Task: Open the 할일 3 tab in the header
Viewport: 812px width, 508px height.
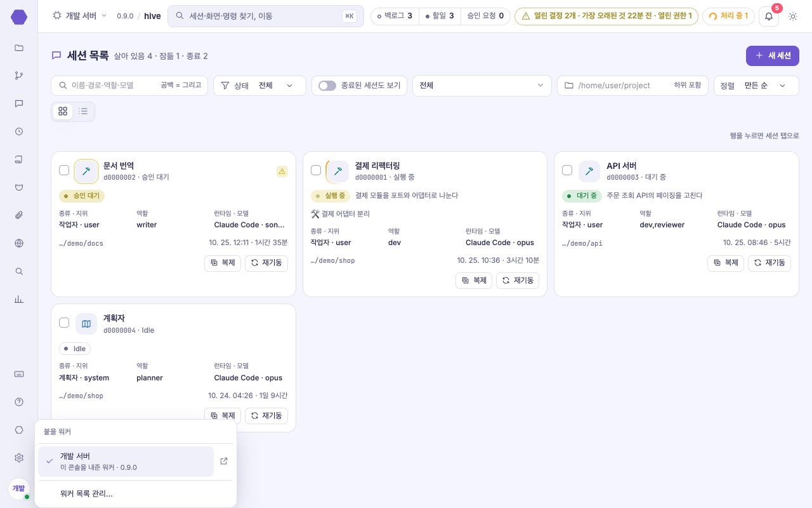Action: [440, 16]
